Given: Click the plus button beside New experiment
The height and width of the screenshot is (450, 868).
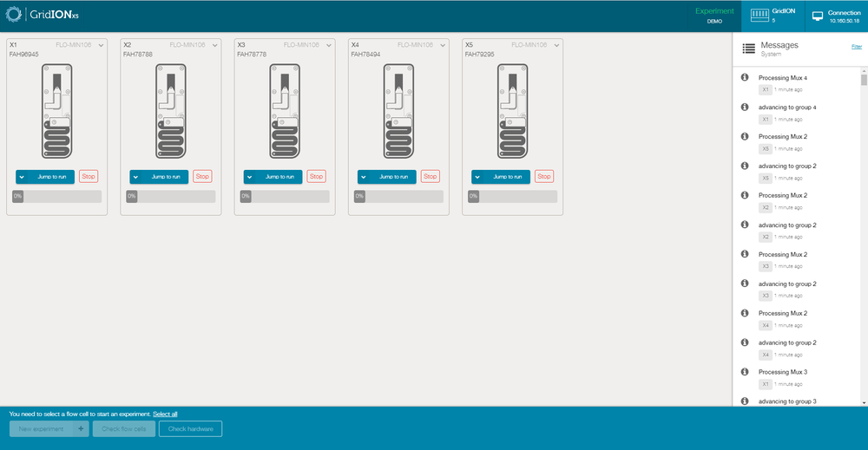Looking at the screenshot, I should [x=81, y=429].
